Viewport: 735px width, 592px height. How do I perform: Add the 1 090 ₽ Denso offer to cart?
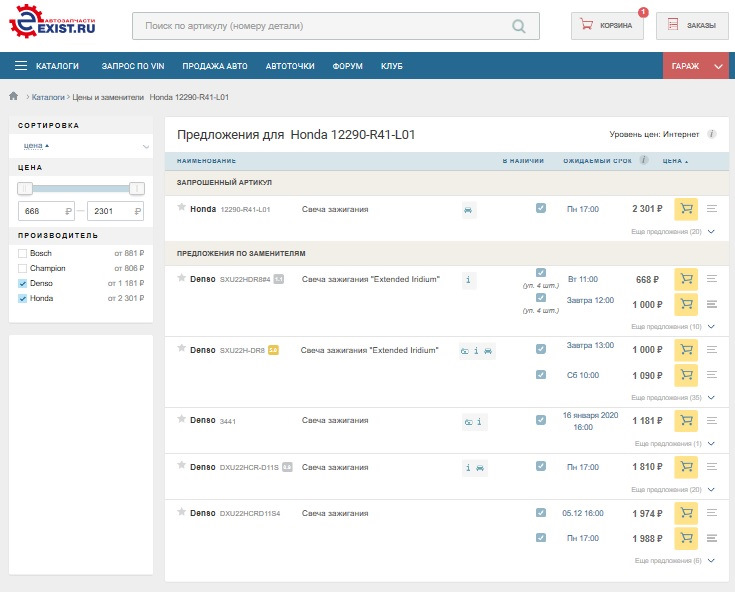(686, 375)
